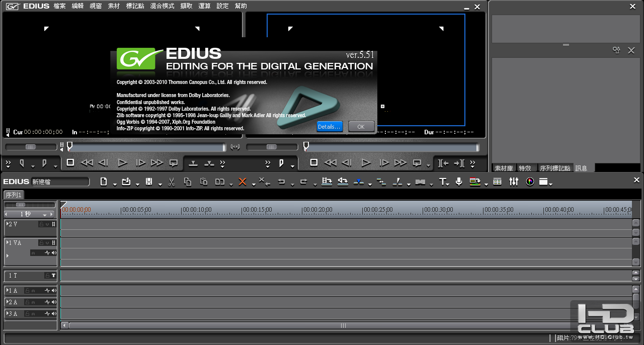This screenshot has width=644, height=345.
Task: Click the Add cut point icon
Action: [x=359, y=182]
